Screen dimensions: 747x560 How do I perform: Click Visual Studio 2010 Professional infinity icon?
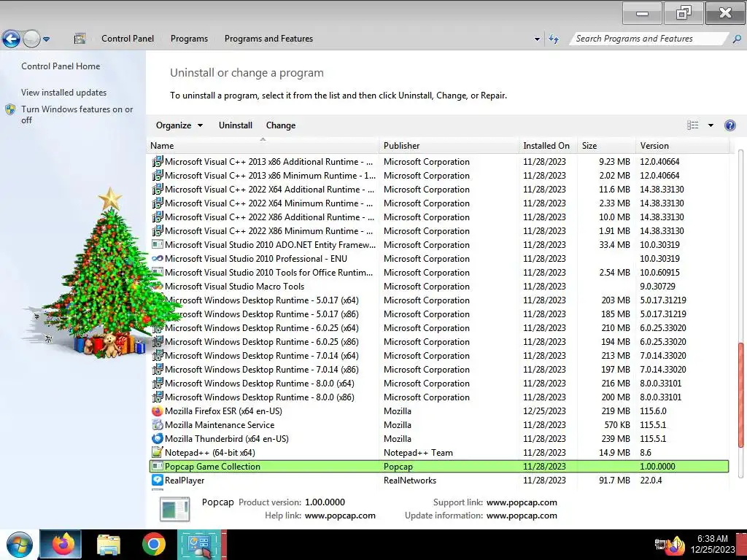pos(158,259)
